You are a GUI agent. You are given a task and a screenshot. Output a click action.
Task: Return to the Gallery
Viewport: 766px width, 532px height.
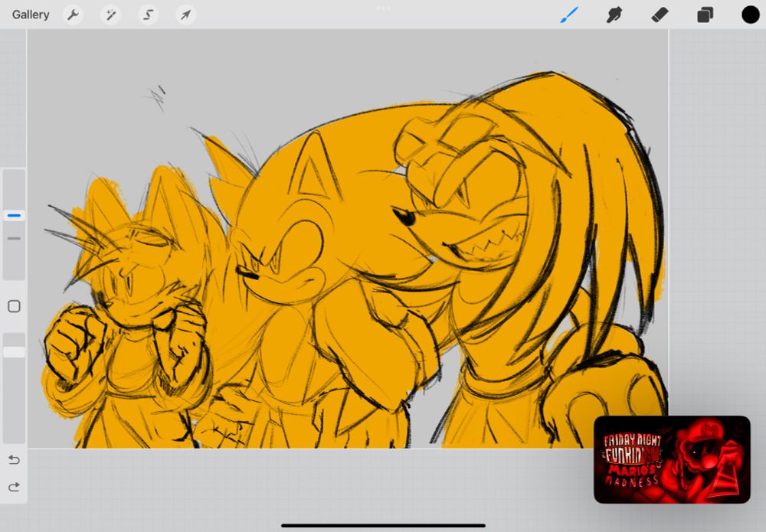click(x=31, y=15)
